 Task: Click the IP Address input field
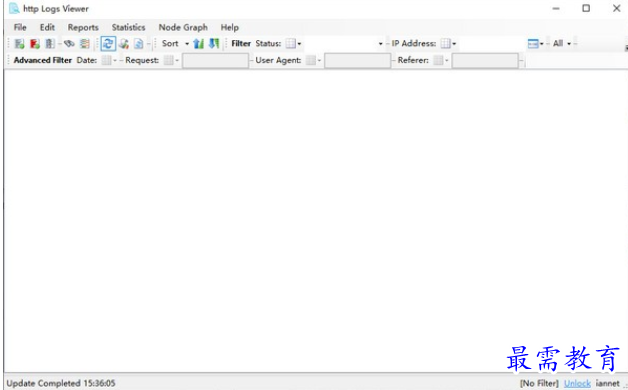point(492,43)
